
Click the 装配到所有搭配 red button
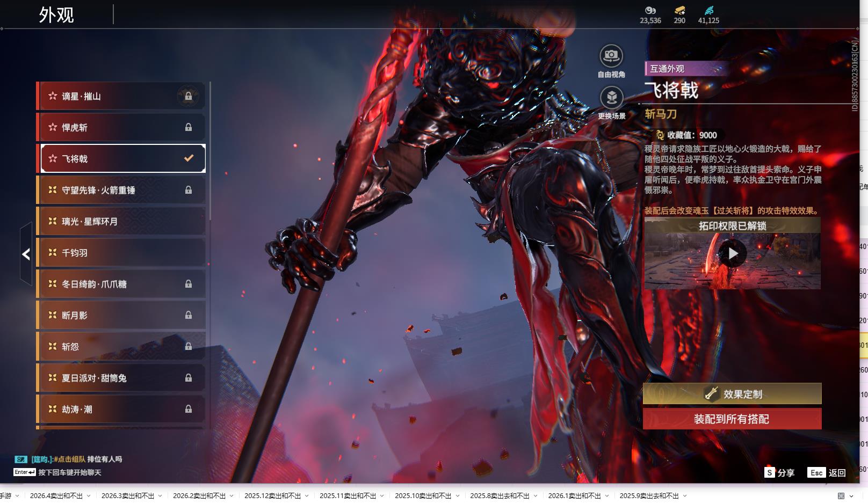[732, 419]
